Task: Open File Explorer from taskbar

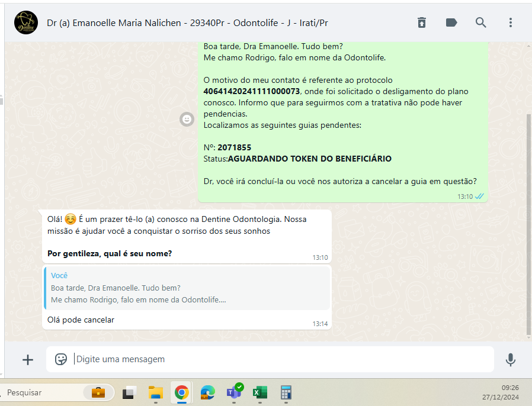Action: pos(156,392)
